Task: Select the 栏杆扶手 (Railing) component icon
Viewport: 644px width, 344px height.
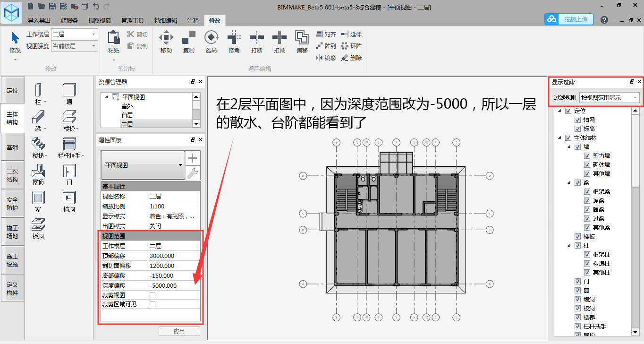Action: click(x=69, y=144)
